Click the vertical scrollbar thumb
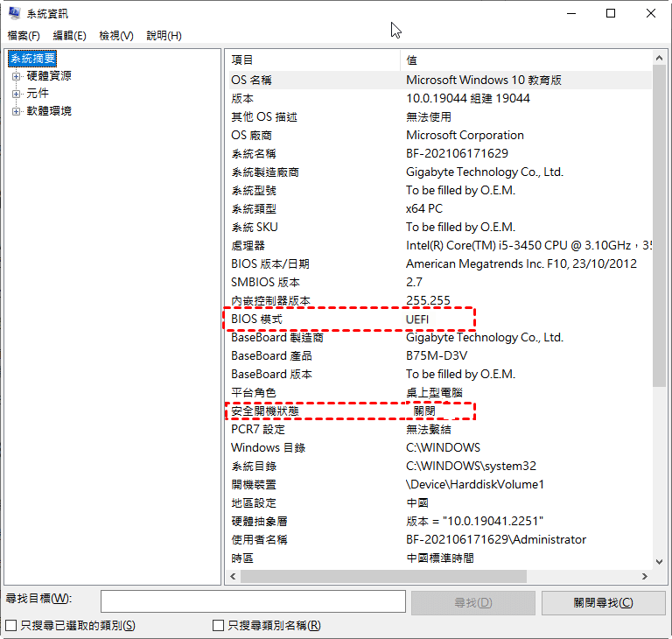 point(659,226)
